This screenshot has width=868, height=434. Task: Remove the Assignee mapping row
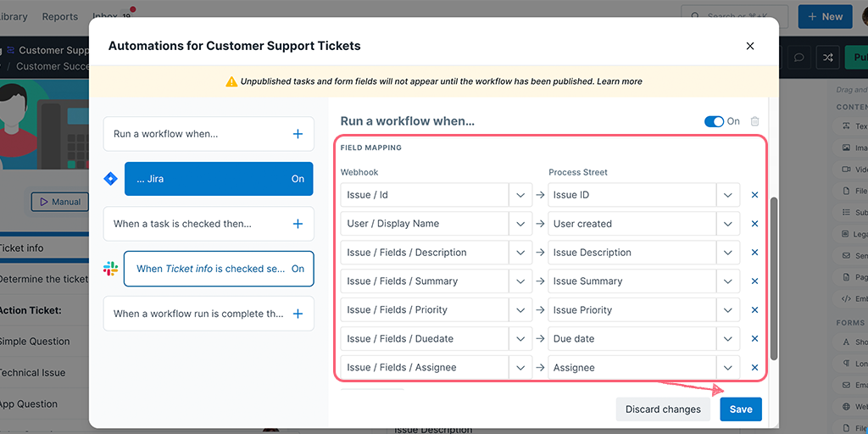pos(754,368)
